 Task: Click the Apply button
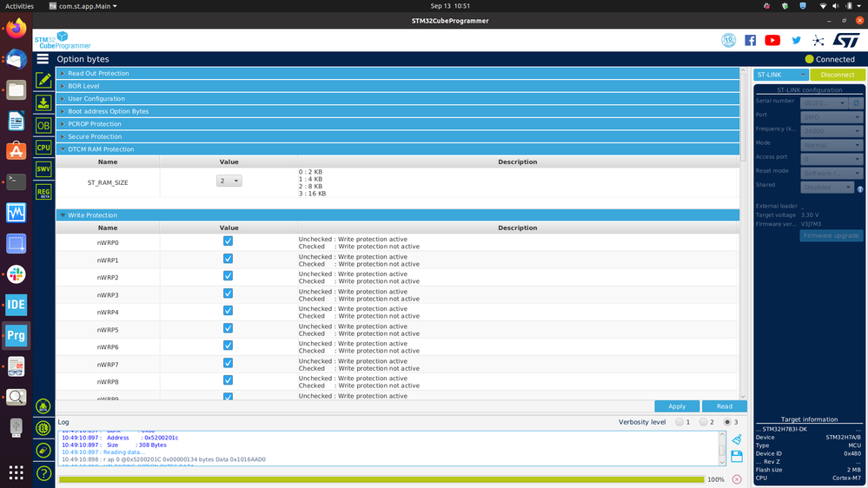[677, 406]
